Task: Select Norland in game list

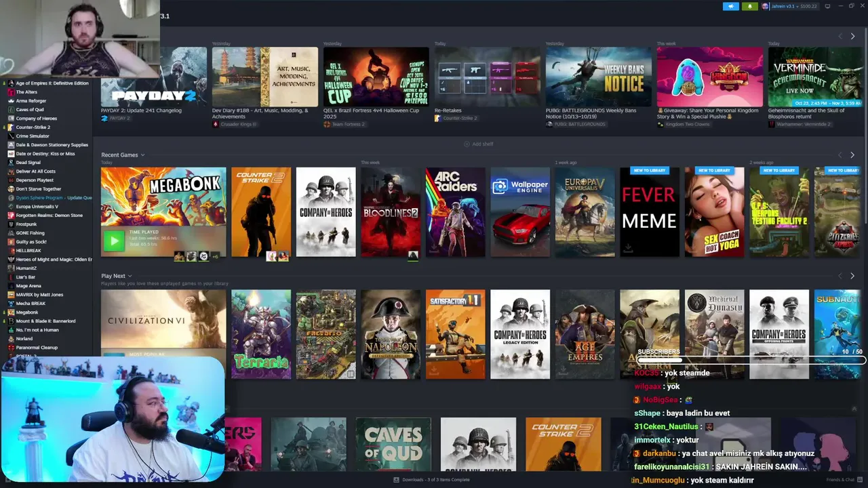Action: pos(24,339)
